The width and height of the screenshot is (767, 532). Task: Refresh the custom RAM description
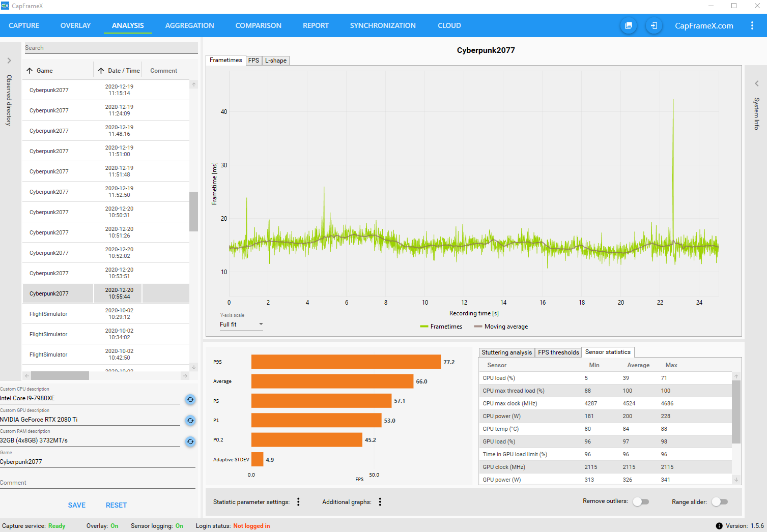click(190, 441)
